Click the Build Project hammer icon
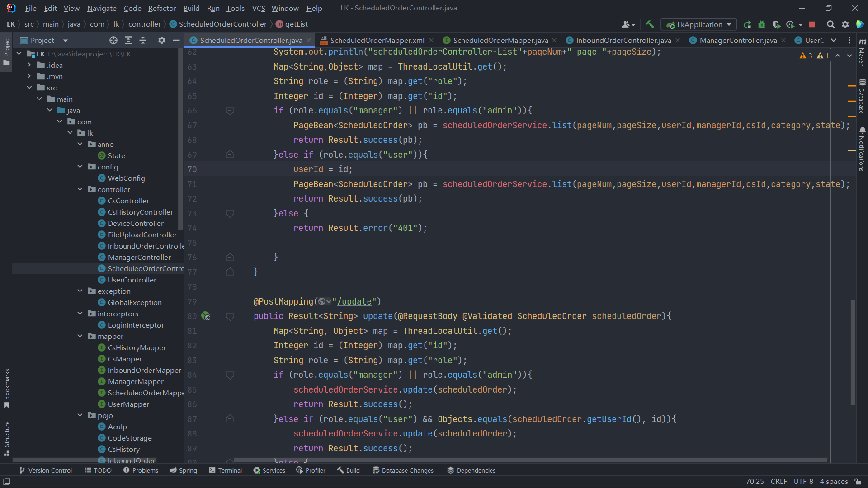The image size is (868, 488). 650,24
